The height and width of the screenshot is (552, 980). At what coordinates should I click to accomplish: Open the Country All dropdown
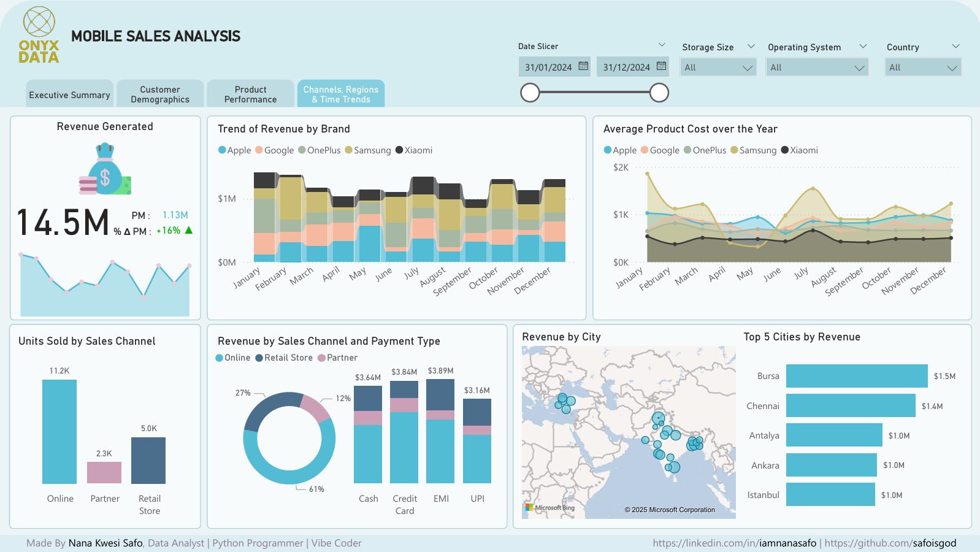tap(923, 67)
